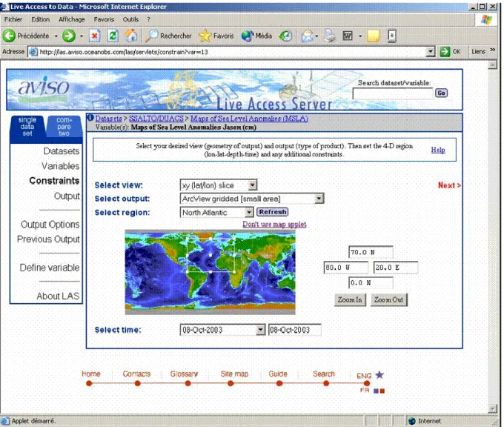Screen dimensions: 504x427
Task: Click the Help link
Action: [438, 150]
